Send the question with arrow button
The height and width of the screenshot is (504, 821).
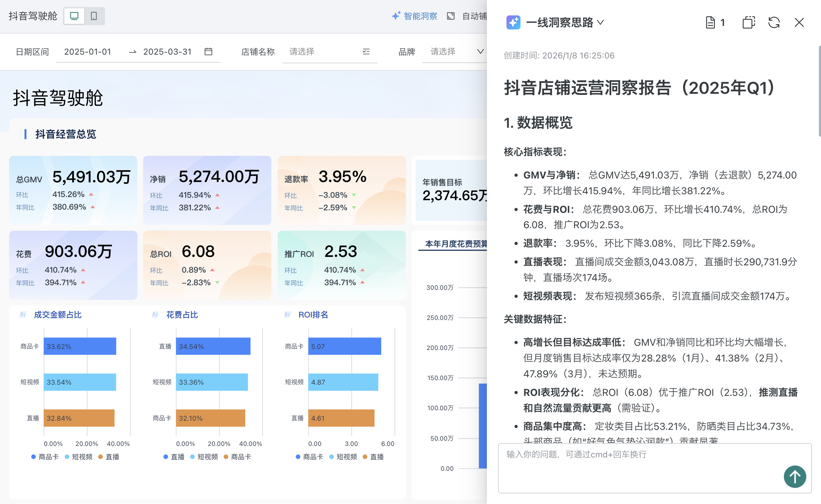pyautogui.click(x=795, y=477)
